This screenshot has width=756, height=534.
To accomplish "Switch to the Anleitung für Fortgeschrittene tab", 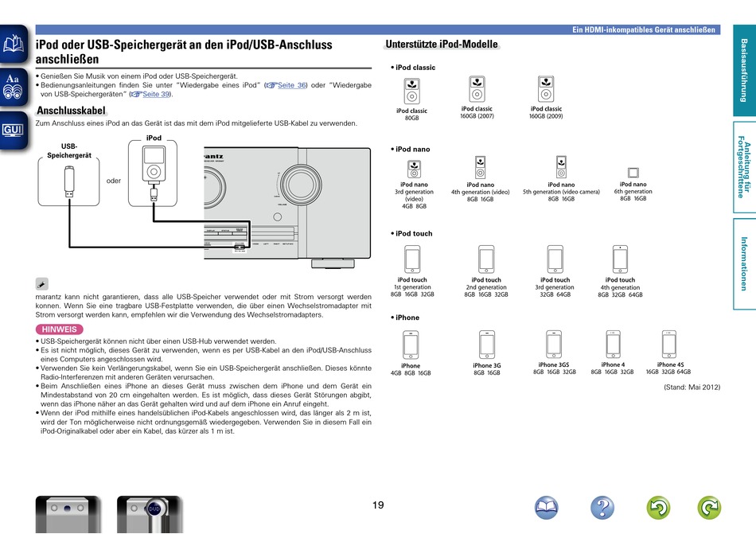I will (744, 167).
